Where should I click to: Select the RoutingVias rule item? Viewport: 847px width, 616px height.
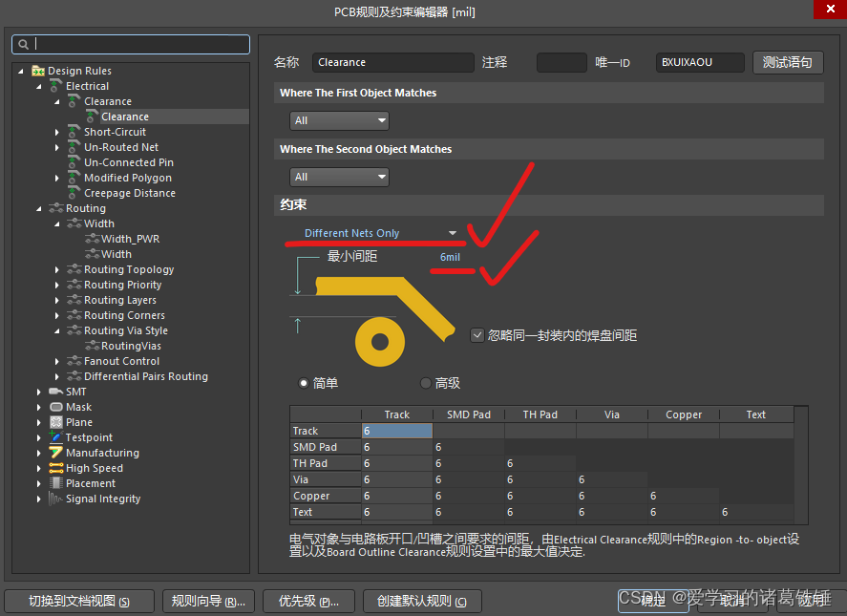click(x=131, y=346)
